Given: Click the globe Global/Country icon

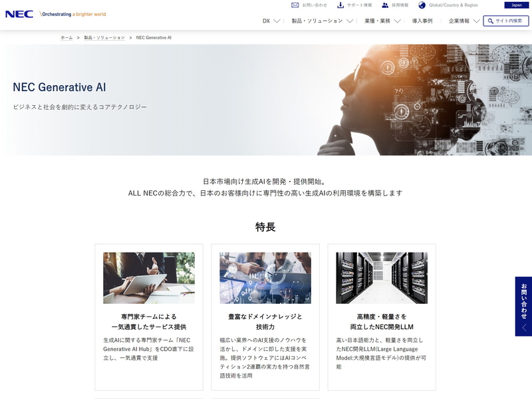Looking at the screenshot, I should pos(422,5).
